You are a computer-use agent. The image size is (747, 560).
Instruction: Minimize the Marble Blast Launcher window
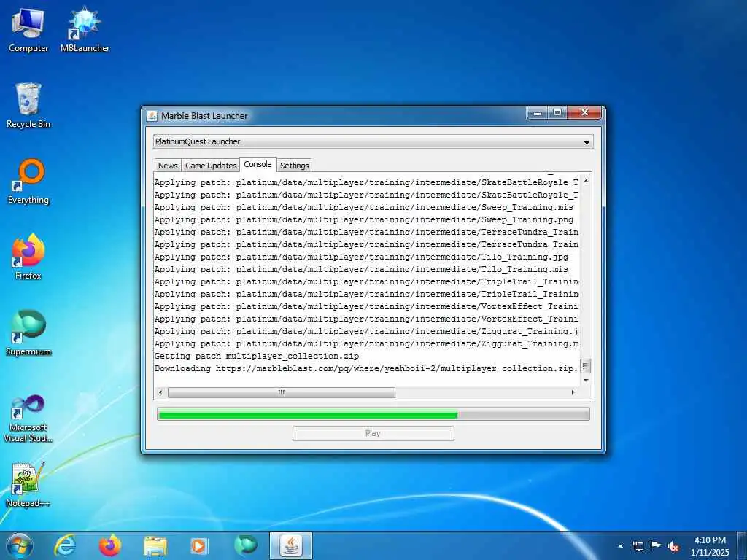tap(538, 113)
